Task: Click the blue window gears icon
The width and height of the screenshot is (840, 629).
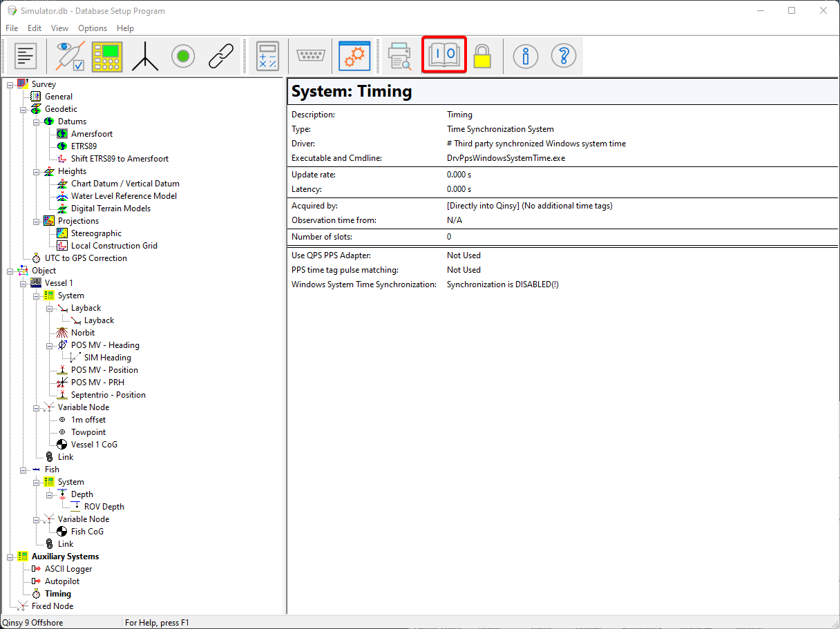Action: point(354,56)
